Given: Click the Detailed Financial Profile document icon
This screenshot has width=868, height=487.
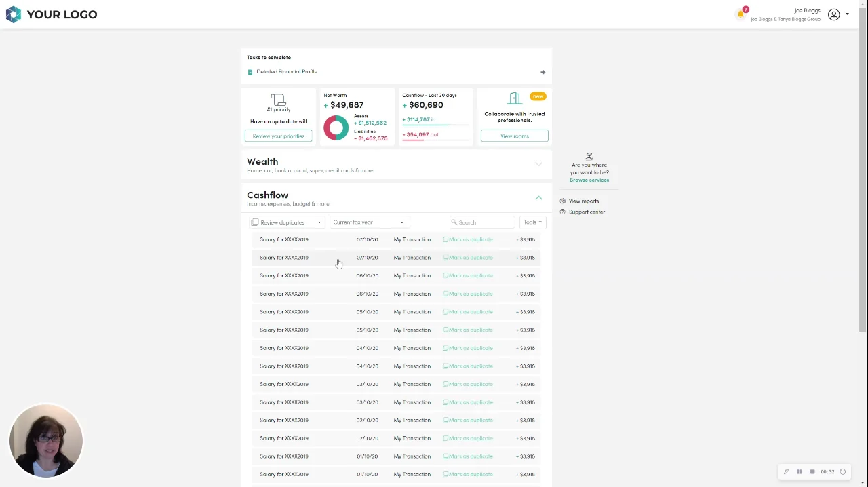Looking at the screenshot, I should [250, 72].
